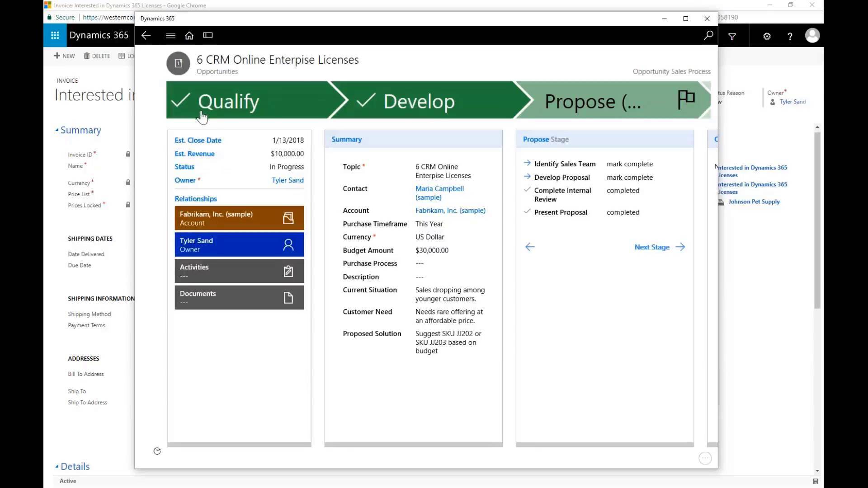Mark Identify Sales Team as complete

click(x=630, y=164)
